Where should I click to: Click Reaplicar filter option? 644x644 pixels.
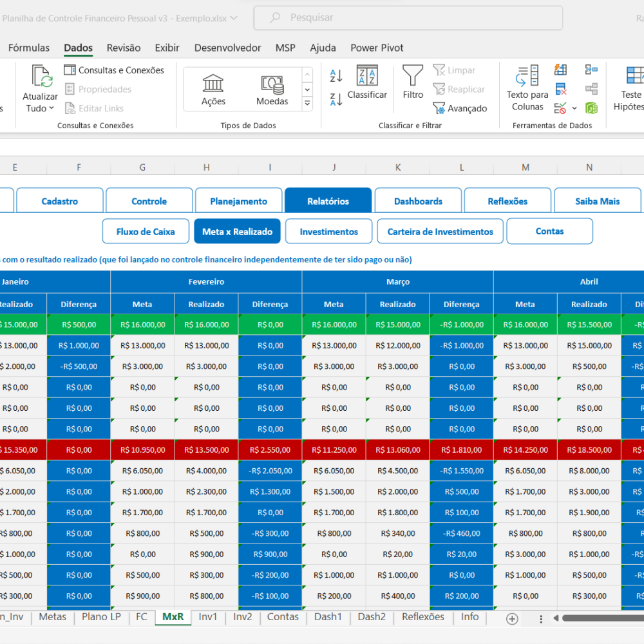tap(459, 89)
